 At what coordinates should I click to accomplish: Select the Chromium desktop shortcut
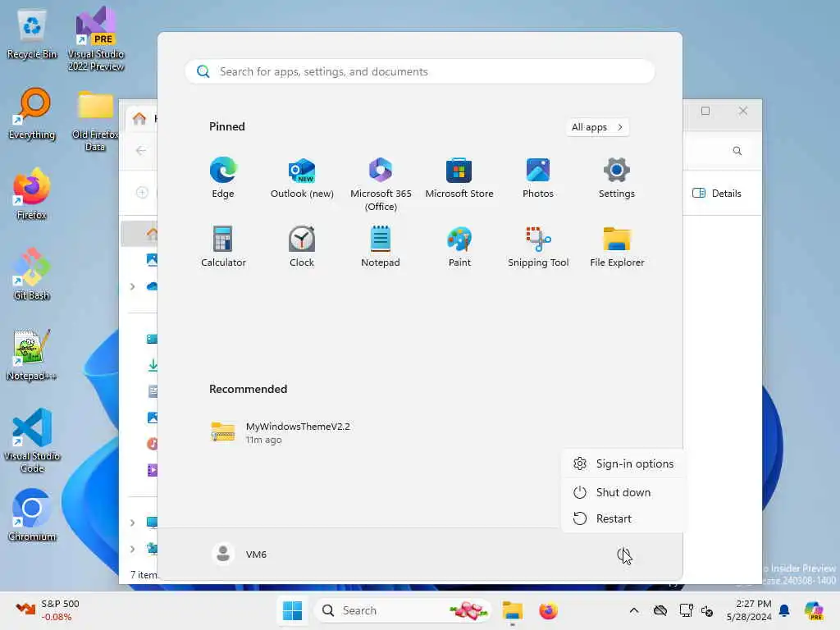coord(32,515)
